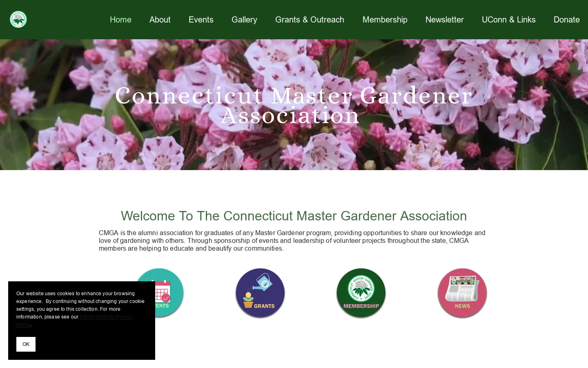Click the Connecticut Master Gardener Association hero title
The width and height of the screenshot is (588, 368).
294,105
